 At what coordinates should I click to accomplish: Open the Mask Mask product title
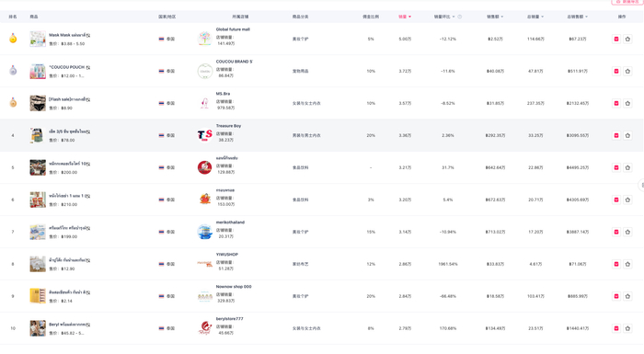67,35
